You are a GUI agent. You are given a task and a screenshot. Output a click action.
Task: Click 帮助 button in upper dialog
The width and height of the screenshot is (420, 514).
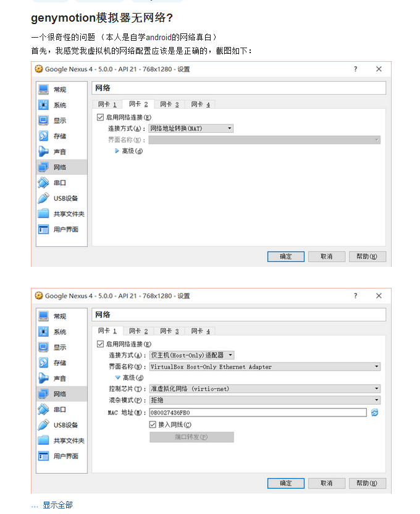coord(367,256)
